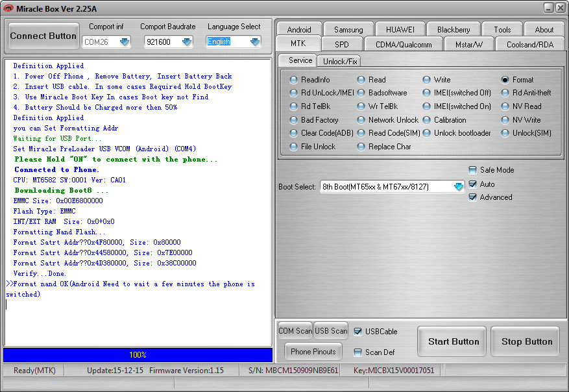The height and width of the screenshot is (392, 569).
Task: Open the Comport inf dropdown arrow
Action: [x=125, y=42]
